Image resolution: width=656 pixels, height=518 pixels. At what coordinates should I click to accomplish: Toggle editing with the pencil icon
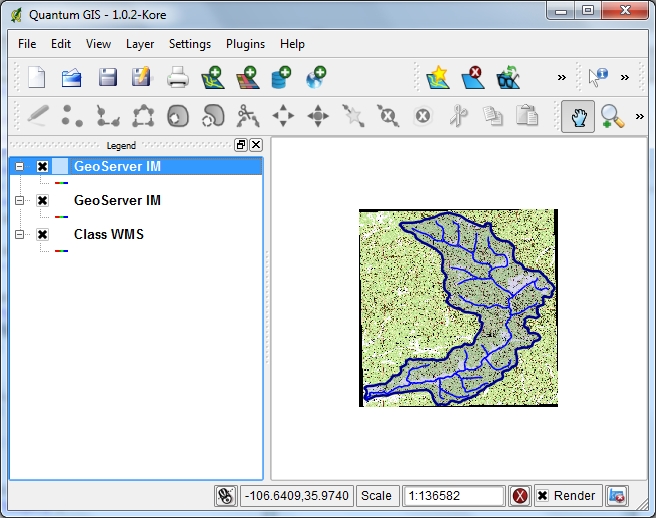(38, 115)
